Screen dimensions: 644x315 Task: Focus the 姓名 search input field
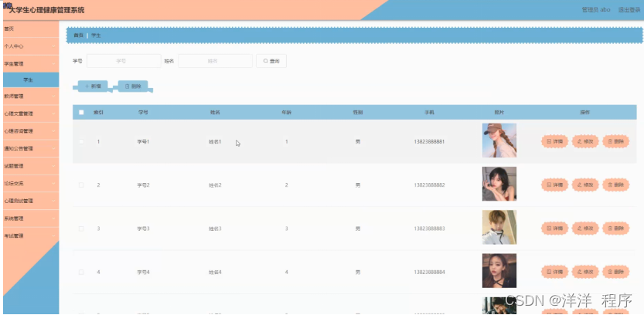215,61
